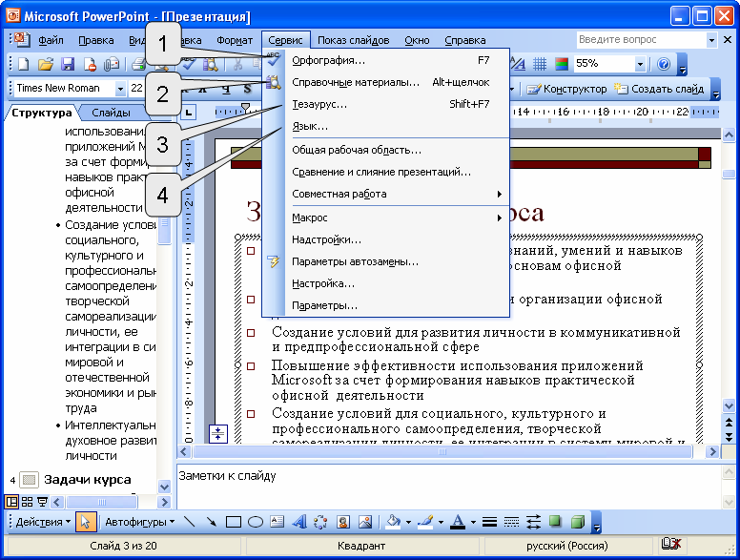This screenshot has height=560, width=740.
Task: Open the Правка menu
Action: pyautogui.click(x=95, y=40)
